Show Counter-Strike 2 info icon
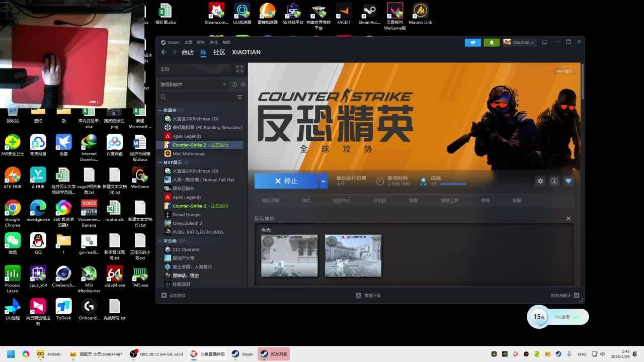Screen dimensions: 644x362 (x=554, y=181)
